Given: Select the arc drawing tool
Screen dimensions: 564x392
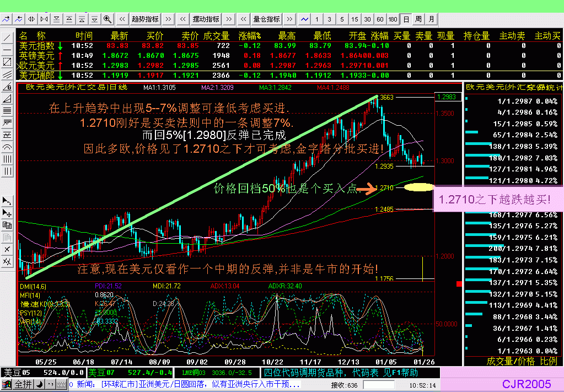Looking at the screenshot, I should point(7,147).
